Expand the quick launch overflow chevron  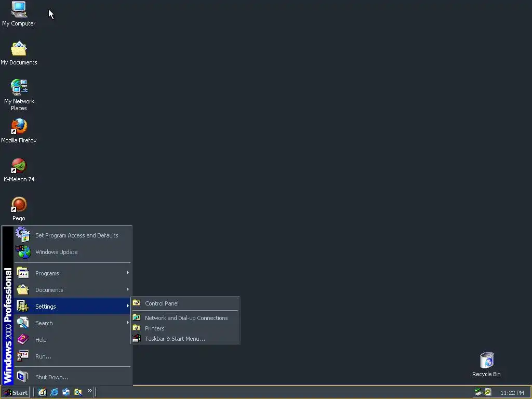point(89,391)
